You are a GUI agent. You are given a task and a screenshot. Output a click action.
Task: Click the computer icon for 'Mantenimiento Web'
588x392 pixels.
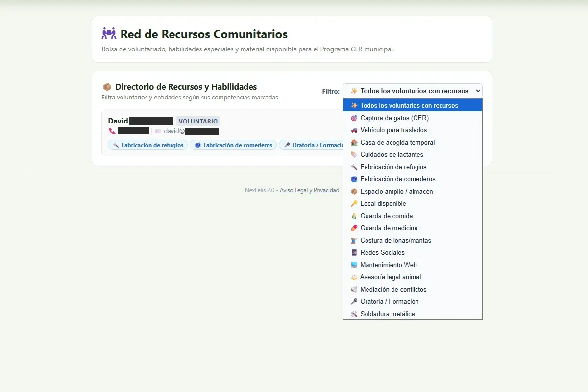354,265
